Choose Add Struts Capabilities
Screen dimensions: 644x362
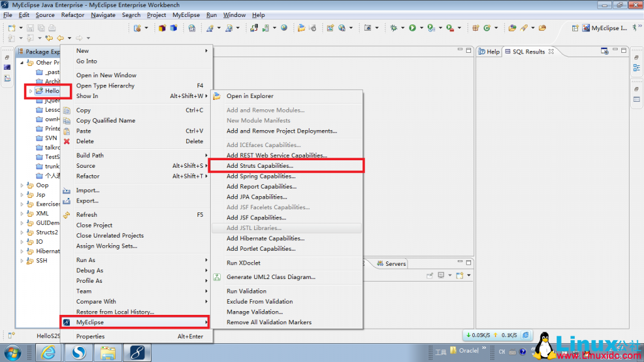287,166
